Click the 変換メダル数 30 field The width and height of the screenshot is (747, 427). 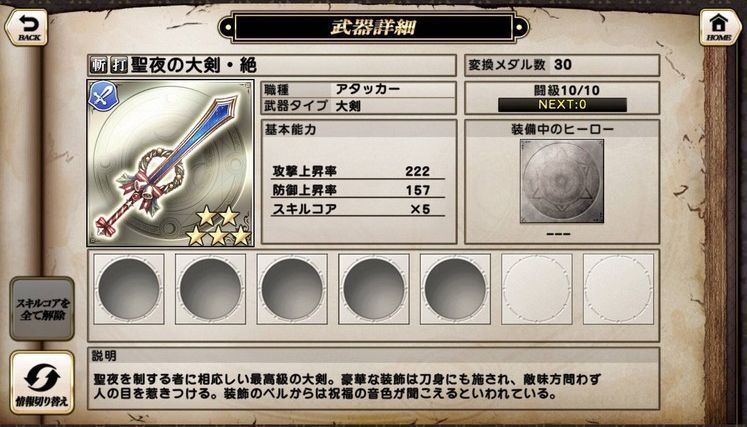pos(562,65)
